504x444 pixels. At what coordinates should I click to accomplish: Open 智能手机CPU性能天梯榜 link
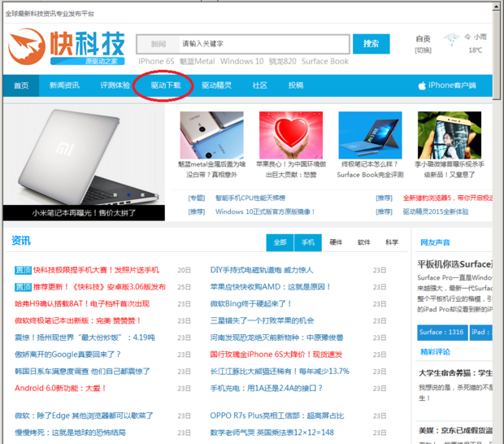250,198
